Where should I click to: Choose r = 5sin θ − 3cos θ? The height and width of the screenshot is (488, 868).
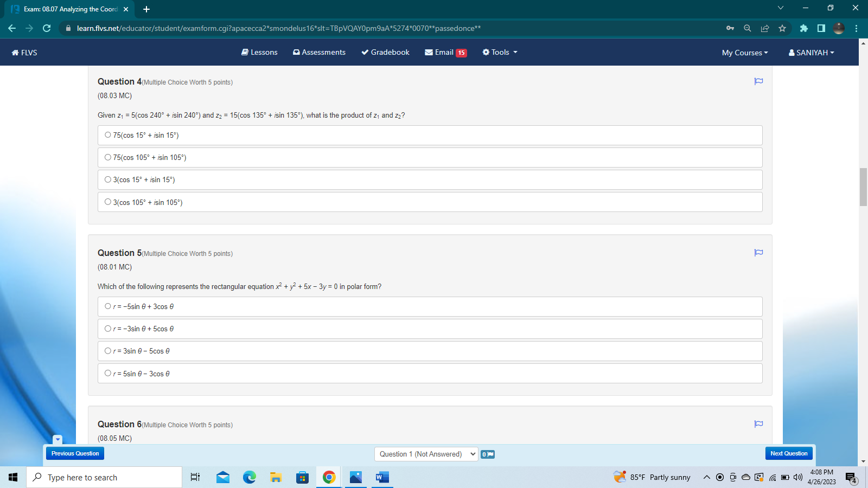pyautogui.click(x=430, y=374)
